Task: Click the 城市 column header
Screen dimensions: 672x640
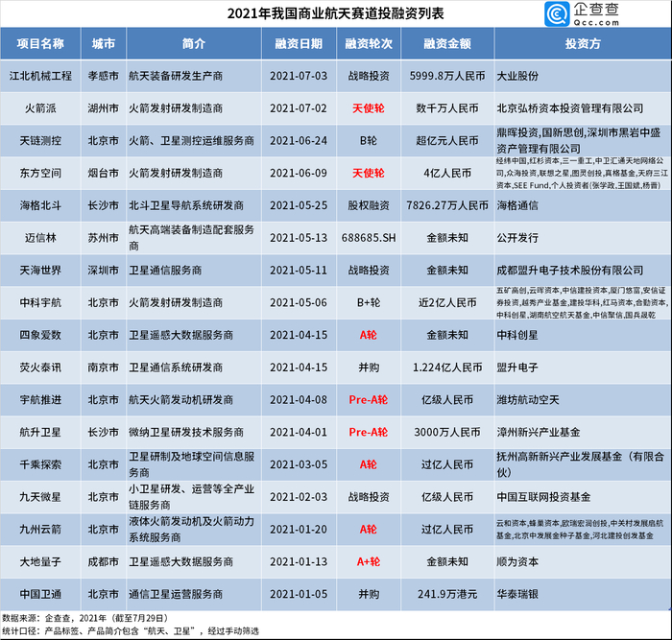Action: pos(104,43)
